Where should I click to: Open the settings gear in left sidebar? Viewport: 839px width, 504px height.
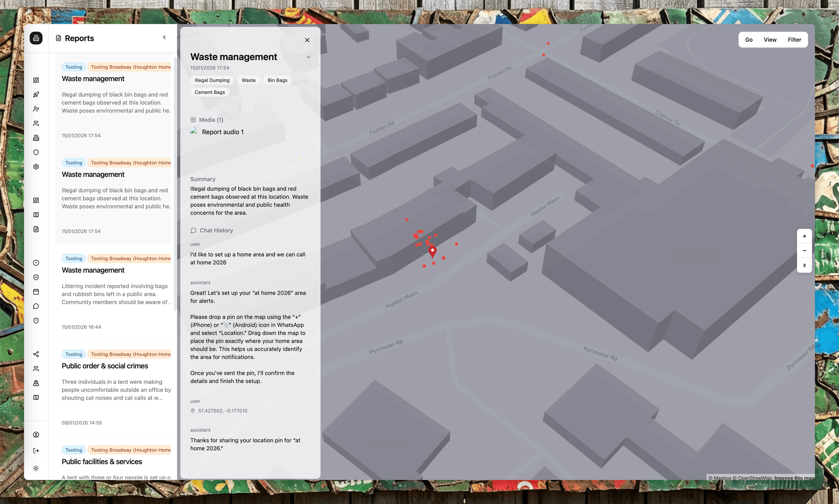coord(36,166)
